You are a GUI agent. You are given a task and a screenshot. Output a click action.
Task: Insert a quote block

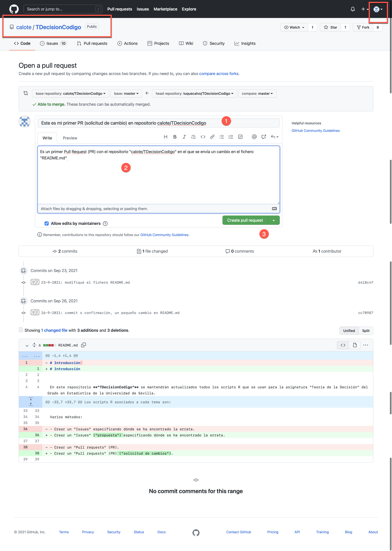pos(193,137)
